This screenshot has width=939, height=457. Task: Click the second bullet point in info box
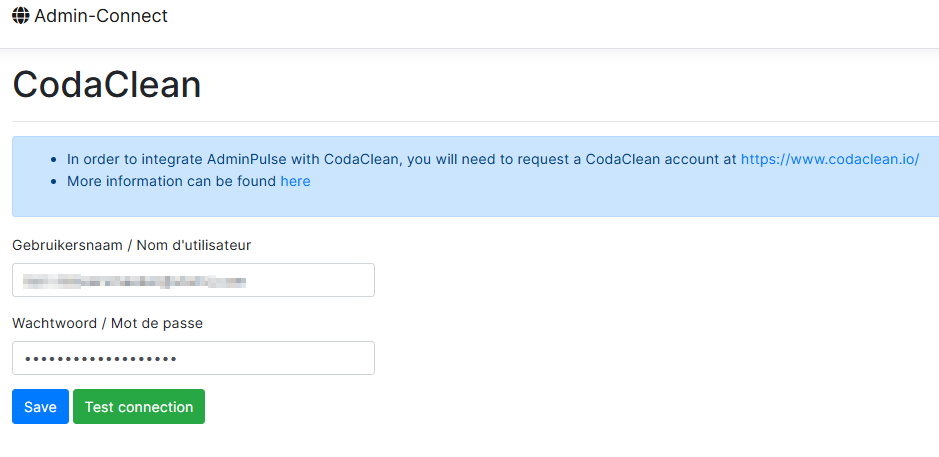tap(52, 181)
